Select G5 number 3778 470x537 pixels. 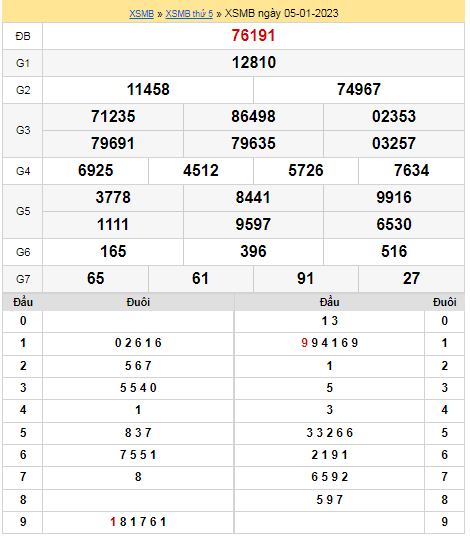point(113,198)
